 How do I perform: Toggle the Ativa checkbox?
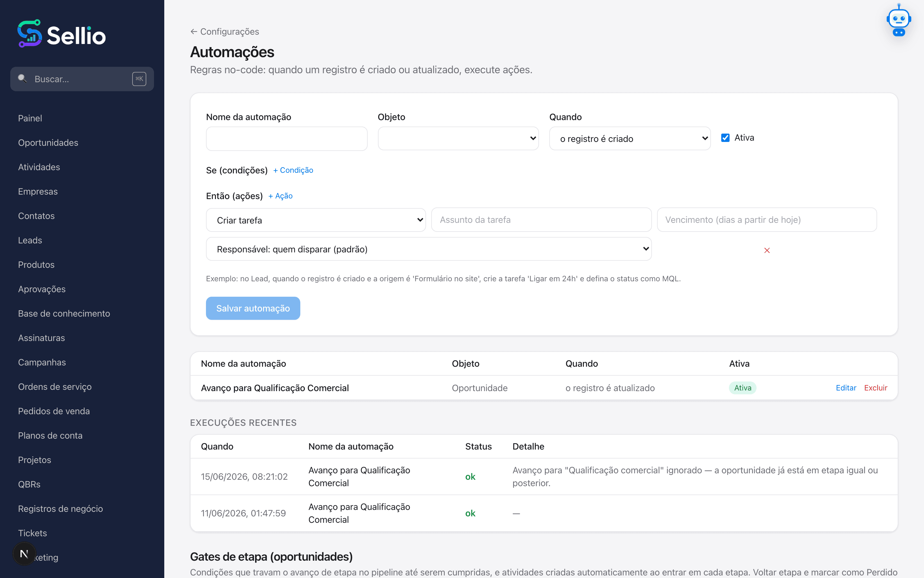pos(725,138)
